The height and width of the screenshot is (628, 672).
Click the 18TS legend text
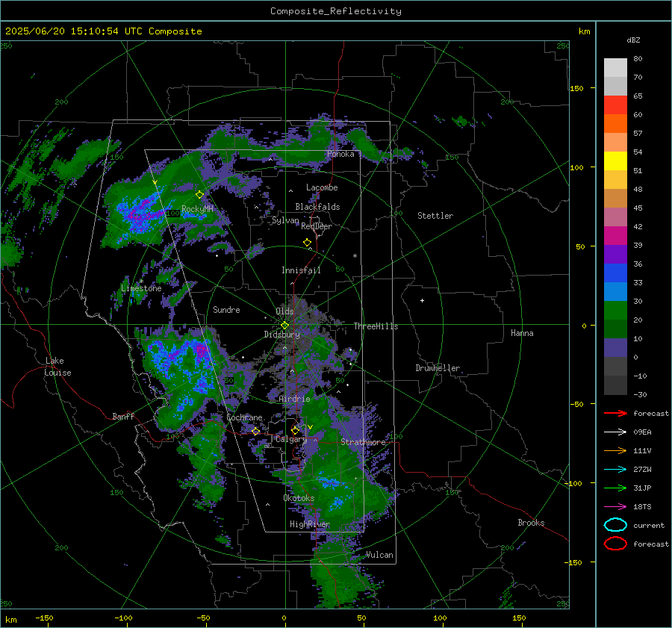(x=642, y=507)
